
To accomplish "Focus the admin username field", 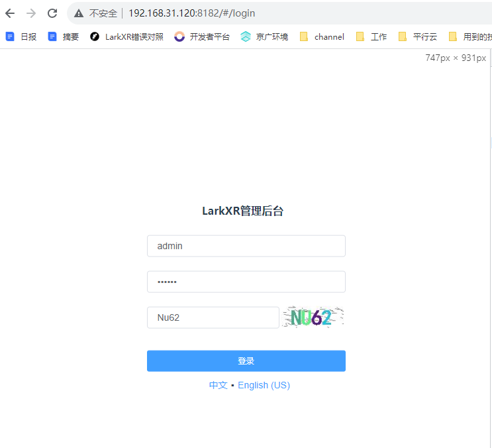I will pos(246,246).
